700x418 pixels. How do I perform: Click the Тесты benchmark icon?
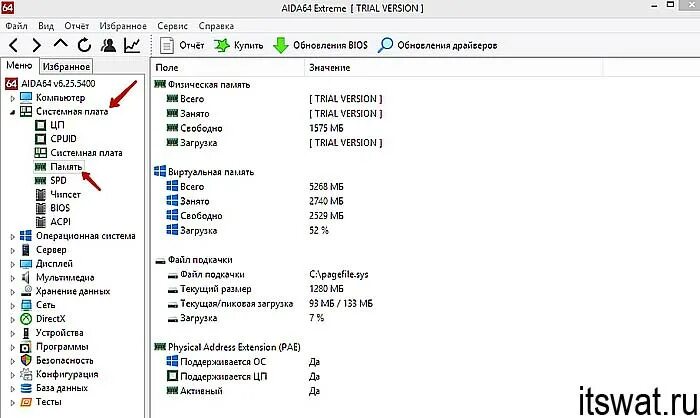point(26,402)
